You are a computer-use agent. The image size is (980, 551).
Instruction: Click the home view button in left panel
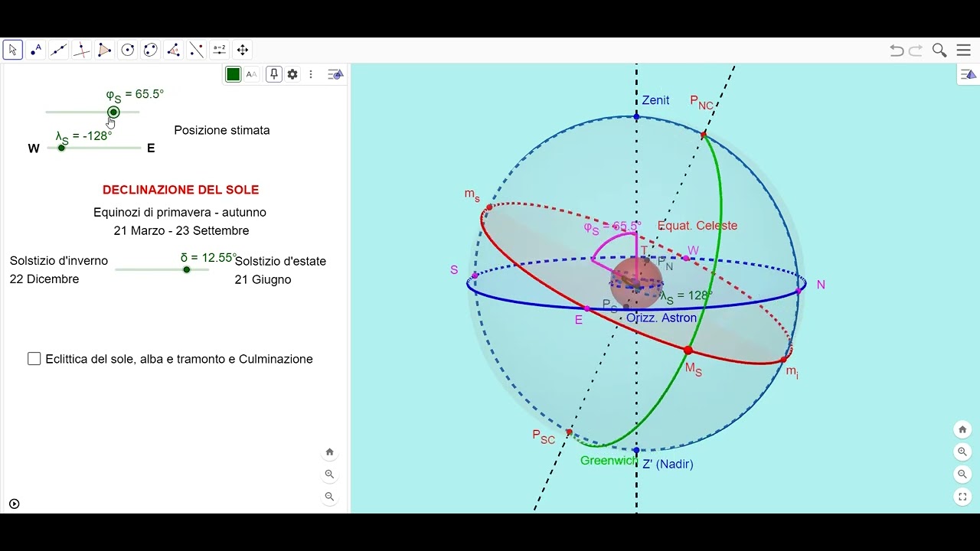pos(330,452)
